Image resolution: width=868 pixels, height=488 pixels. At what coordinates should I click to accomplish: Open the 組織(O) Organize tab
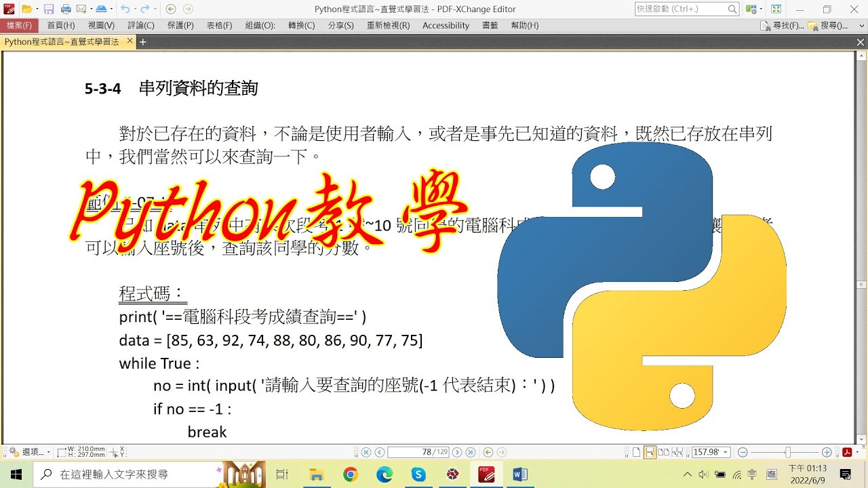click(x=260, y=26)
